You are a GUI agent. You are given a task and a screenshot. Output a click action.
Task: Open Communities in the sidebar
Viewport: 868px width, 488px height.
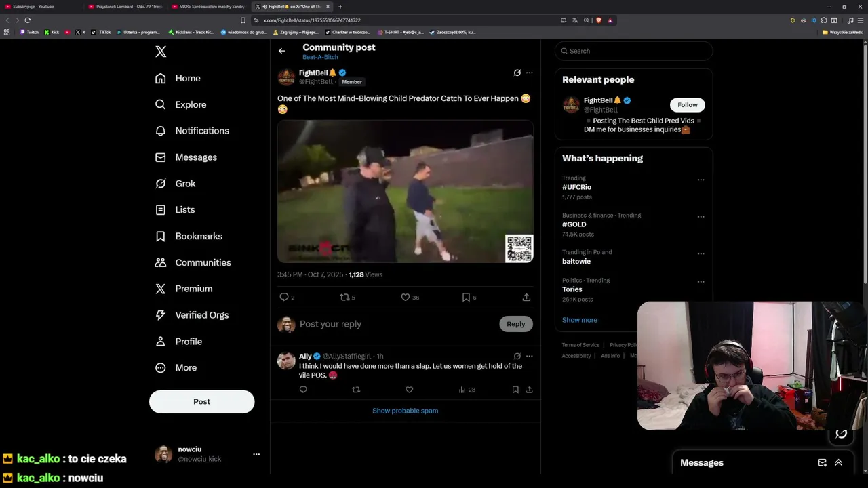pos(193,262)
